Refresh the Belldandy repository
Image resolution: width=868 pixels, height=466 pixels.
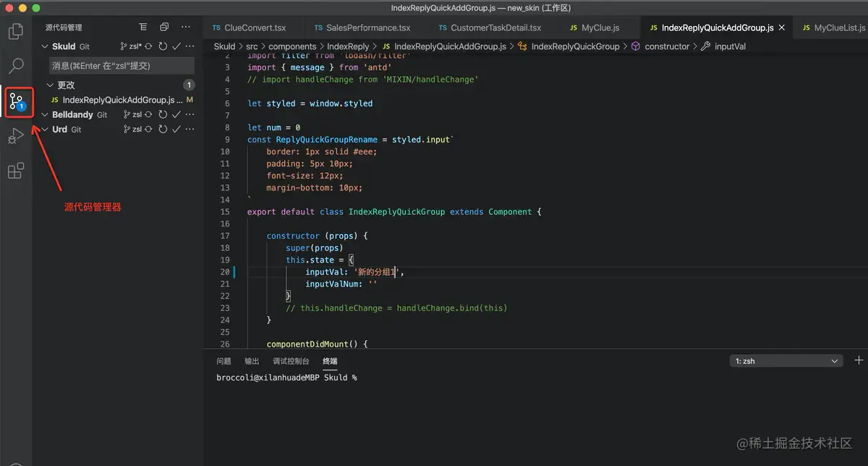[x=163, y=114]
